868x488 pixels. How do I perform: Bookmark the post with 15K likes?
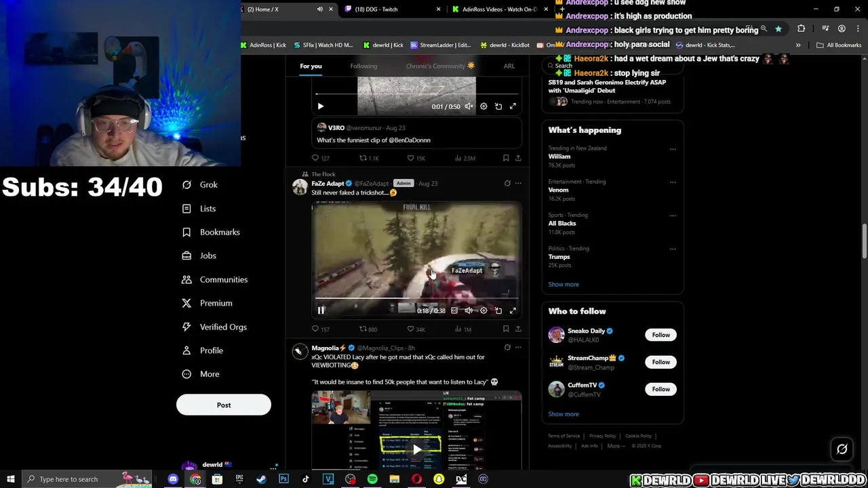click(506, 158)
